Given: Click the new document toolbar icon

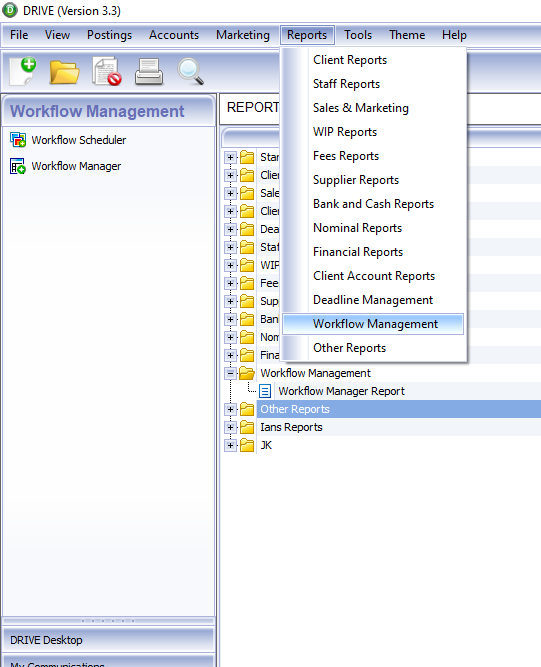Looking at the screenshot, I should tap(23, 71).
